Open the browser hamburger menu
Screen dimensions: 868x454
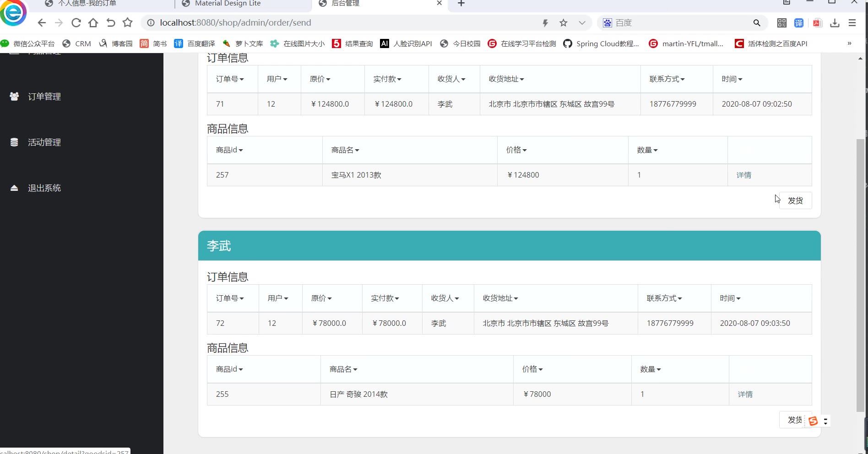tap(852, 23)
